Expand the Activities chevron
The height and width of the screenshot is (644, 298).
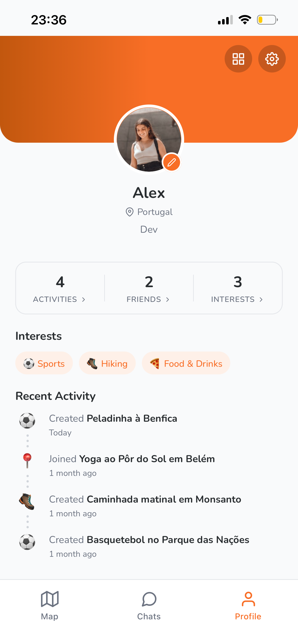coord(84,300)
